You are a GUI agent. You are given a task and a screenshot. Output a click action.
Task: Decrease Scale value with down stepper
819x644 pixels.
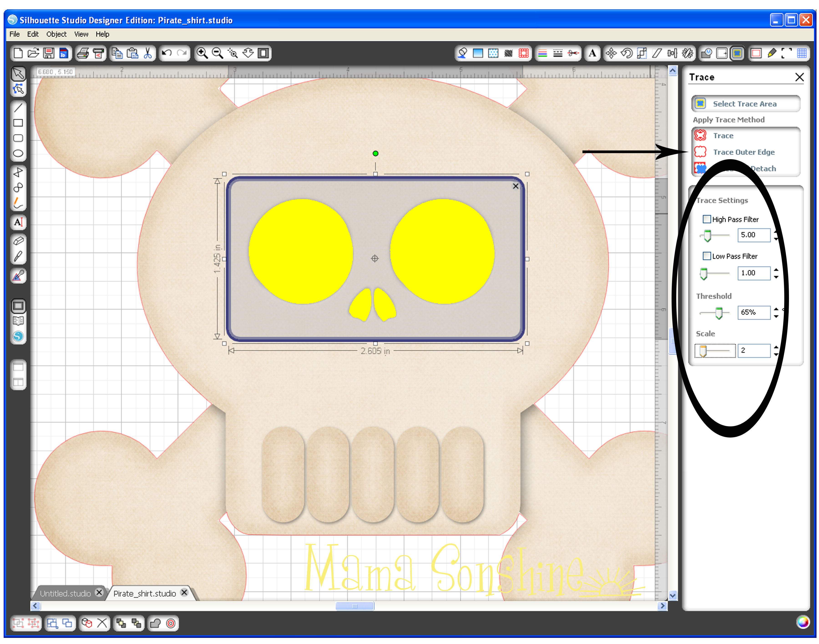[776, 354]
